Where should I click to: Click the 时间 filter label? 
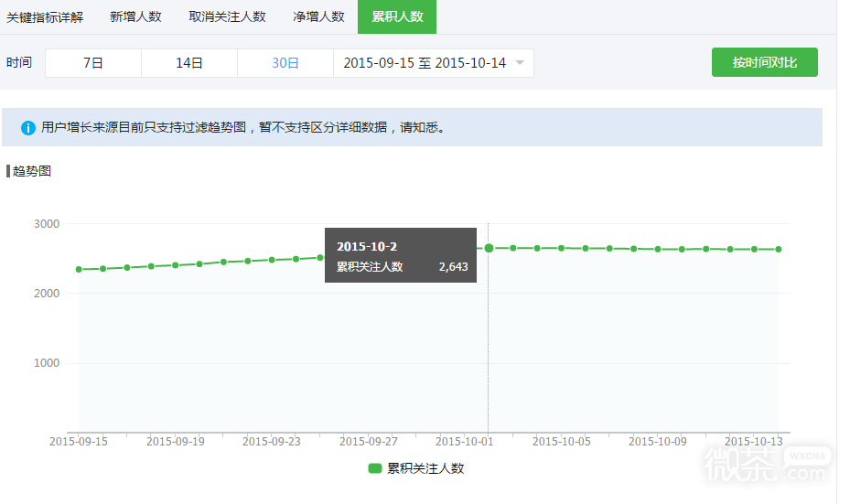coord(19,63)
